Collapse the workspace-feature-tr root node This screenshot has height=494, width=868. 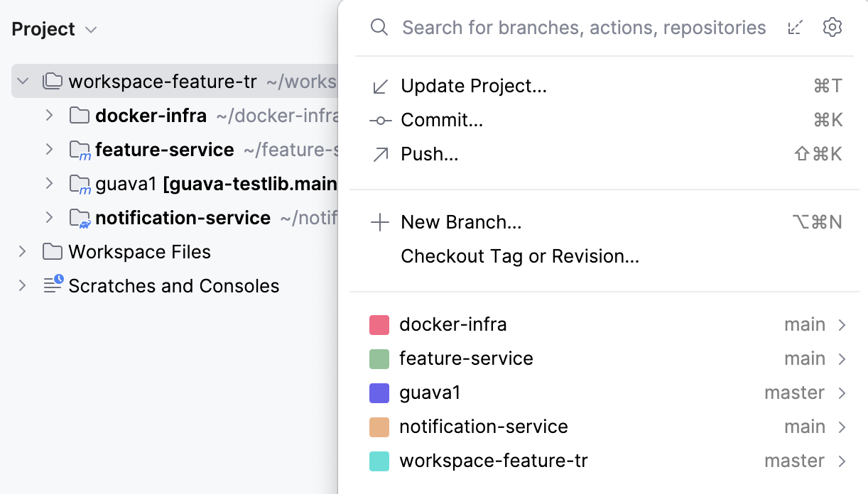pos(22,81)
